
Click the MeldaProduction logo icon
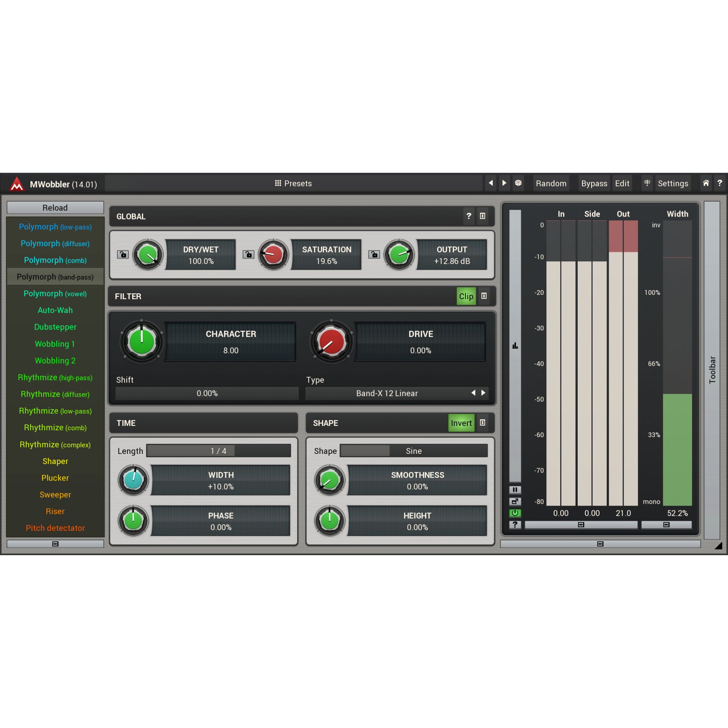point(17,184)
